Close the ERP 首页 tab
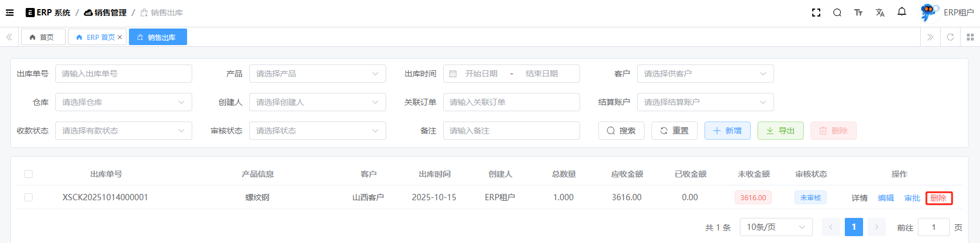980x243 pixels. pyautogui.click(x=120, y=37)
